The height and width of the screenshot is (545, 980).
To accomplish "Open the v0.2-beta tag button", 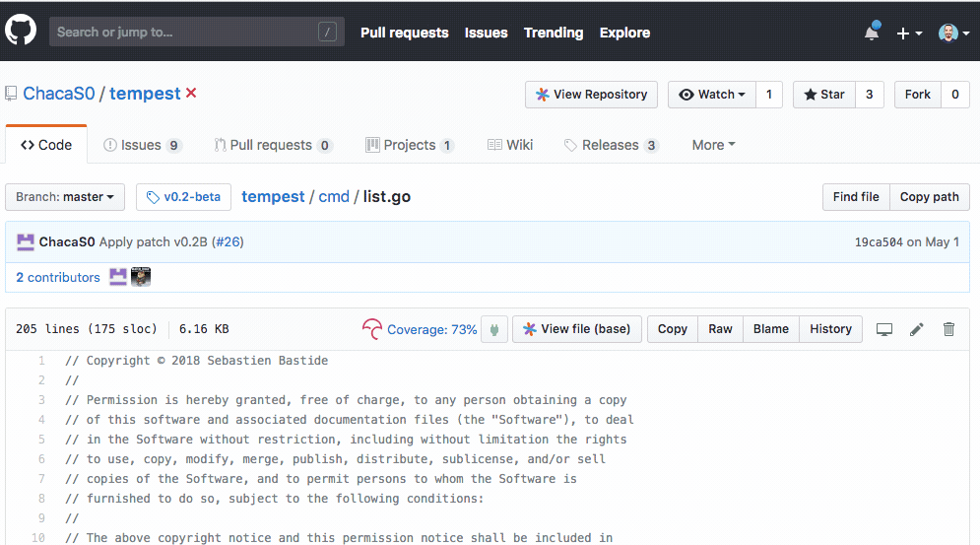I will 184,197.
